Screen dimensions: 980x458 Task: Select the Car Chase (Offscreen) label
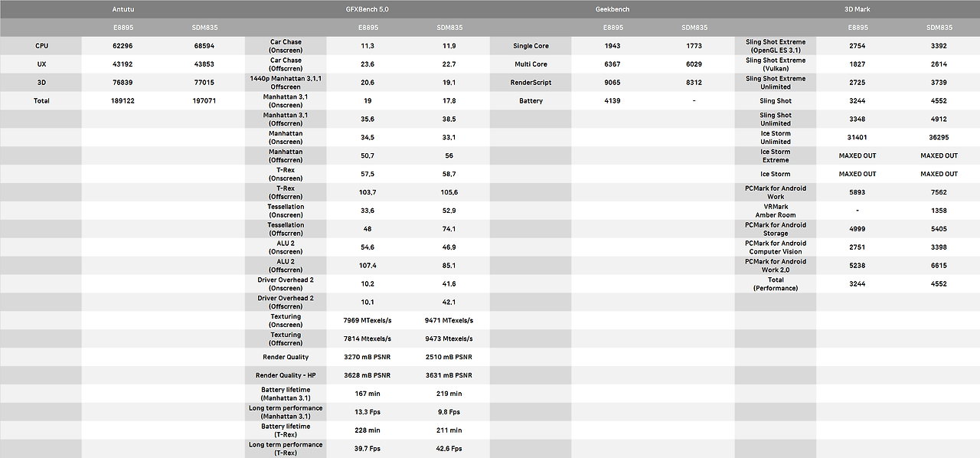(286, 64)
